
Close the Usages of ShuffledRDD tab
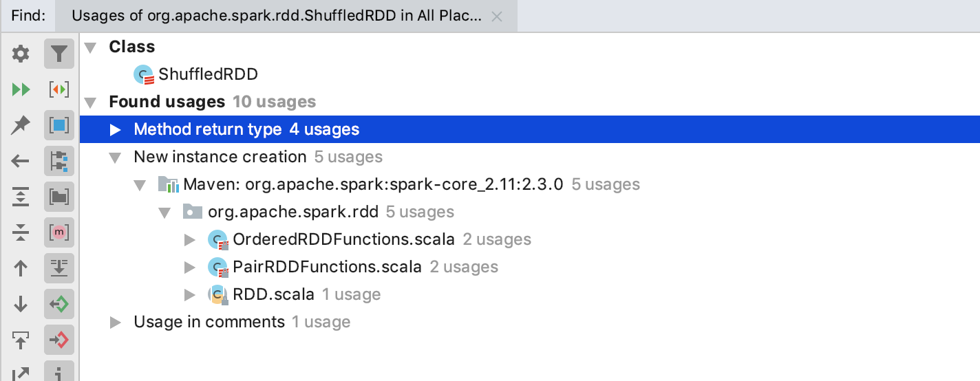(x=497, y=17)
